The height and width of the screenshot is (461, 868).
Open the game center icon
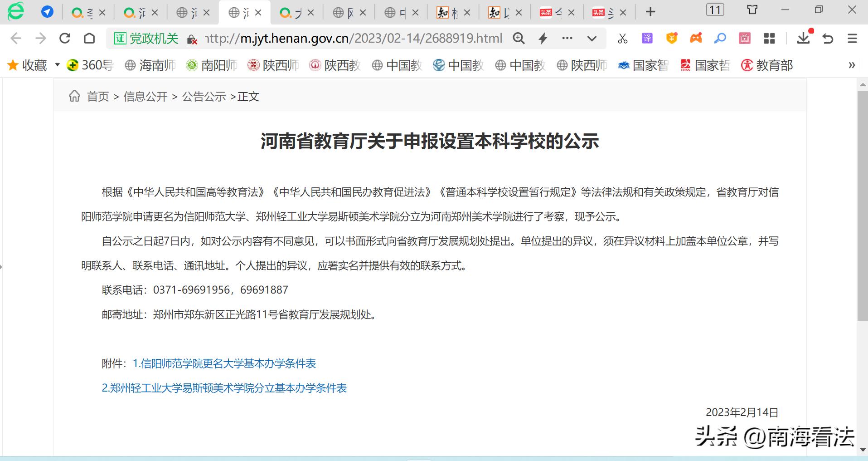696,38
